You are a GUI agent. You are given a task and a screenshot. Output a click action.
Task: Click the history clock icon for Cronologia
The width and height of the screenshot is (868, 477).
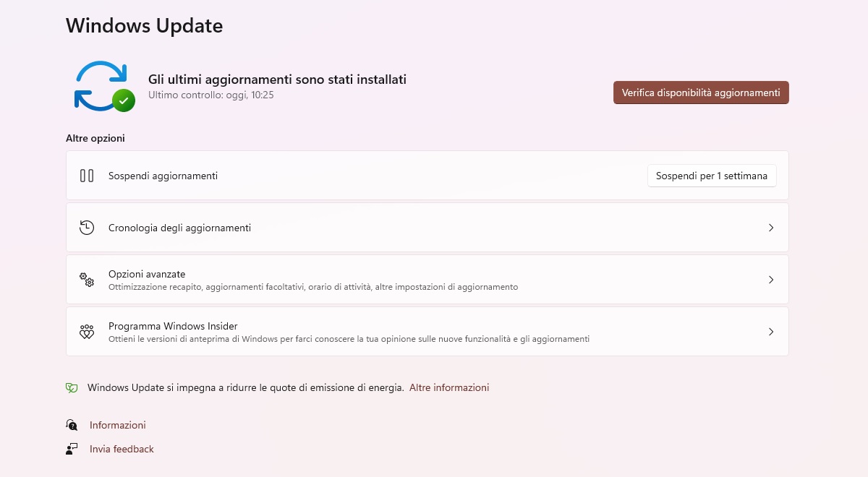click(x=87, y=228)
